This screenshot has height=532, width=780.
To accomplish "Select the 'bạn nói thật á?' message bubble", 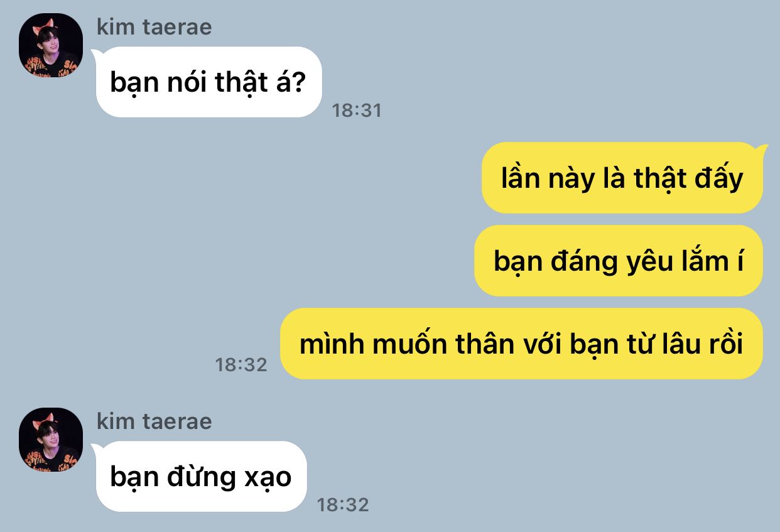I will coord(208,82).
